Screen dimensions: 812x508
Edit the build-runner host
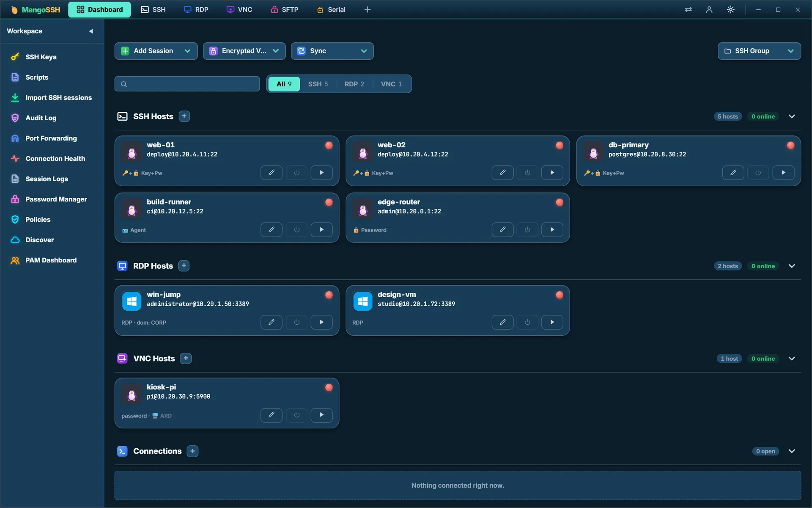pyautogui.click(x=272, y=230)
